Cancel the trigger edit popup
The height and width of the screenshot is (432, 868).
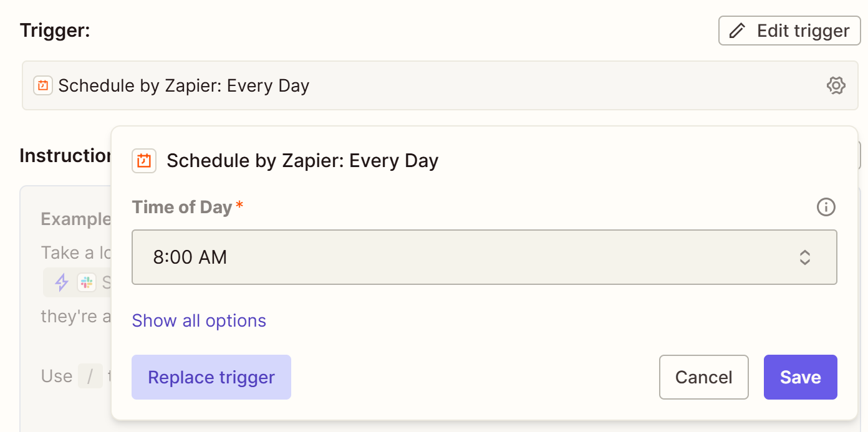pos(703,377)
